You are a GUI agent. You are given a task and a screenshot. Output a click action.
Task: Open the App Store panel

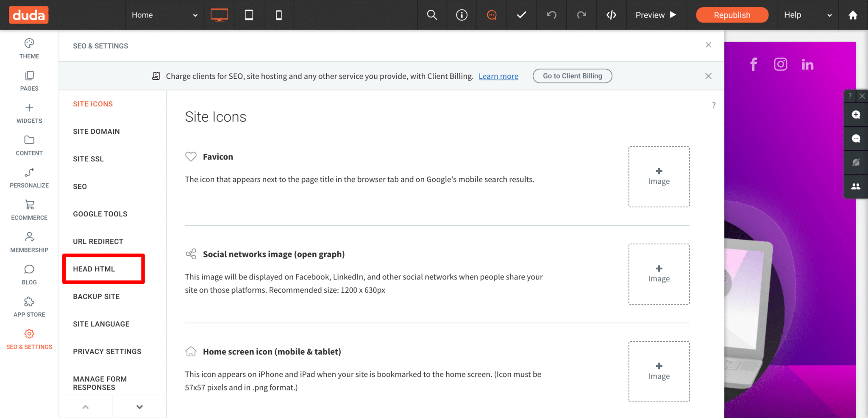pyautogui.click(x=29, y=307)
